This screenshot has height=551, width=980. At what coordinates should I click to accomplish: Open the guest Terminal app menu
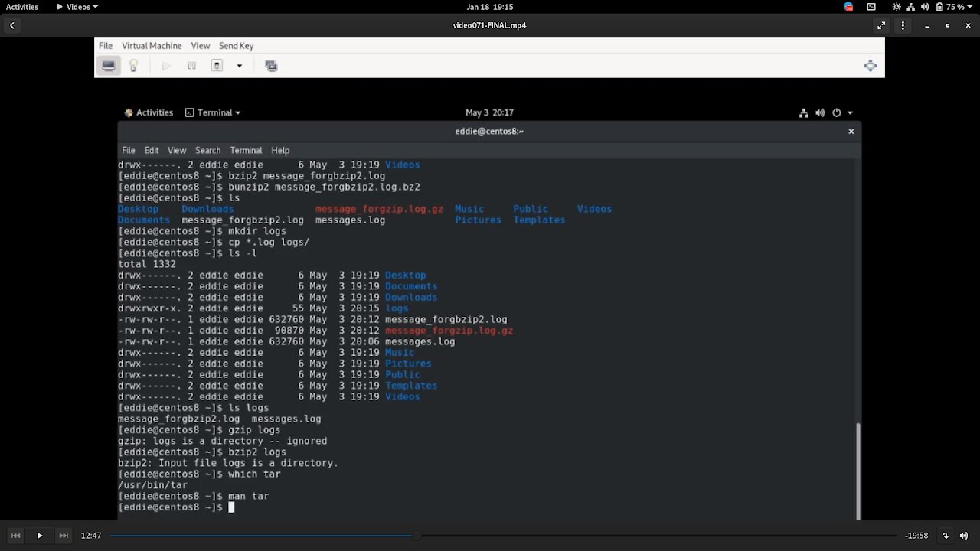pos(213,112)
